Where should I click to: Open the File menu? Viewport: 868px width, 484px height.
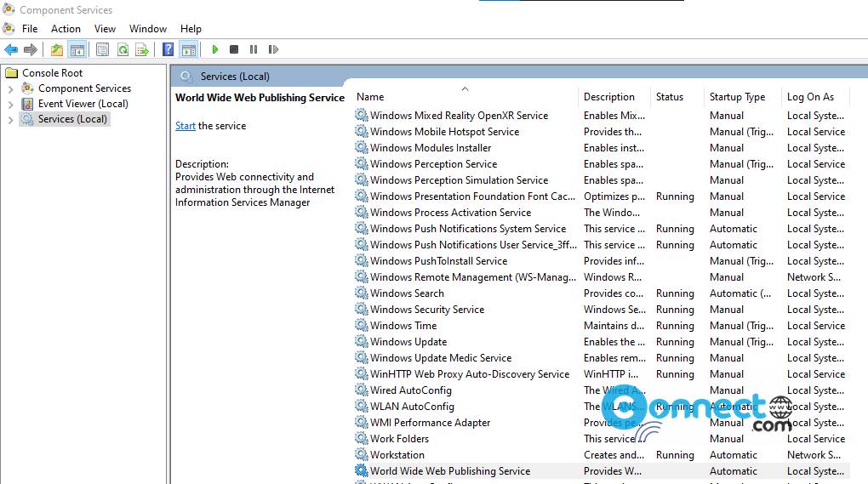click(30, 29)
